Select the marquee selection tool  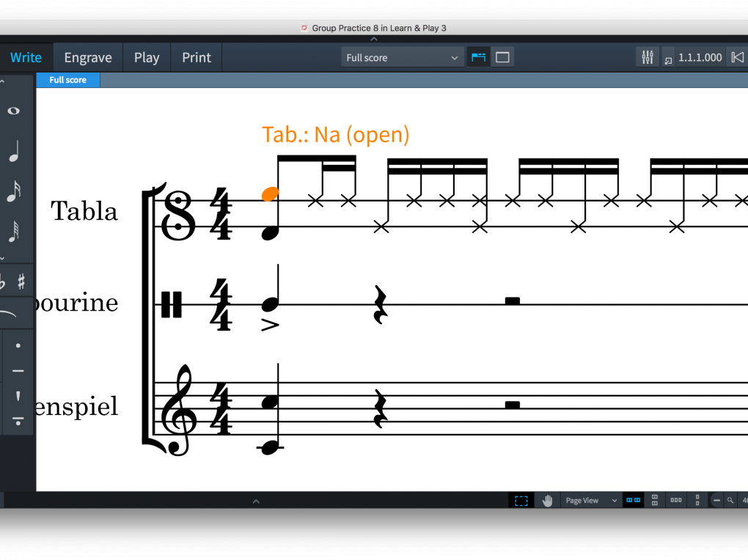point(521,501)
